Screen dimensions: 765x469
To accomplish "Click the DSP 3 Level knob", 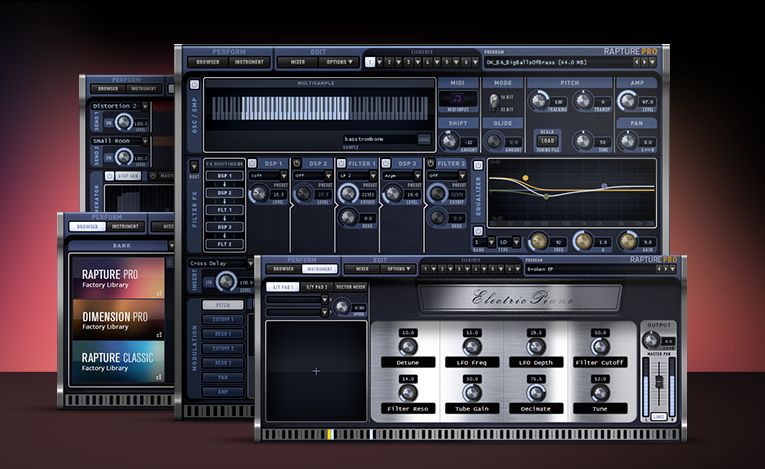I will tap(393, 193).
